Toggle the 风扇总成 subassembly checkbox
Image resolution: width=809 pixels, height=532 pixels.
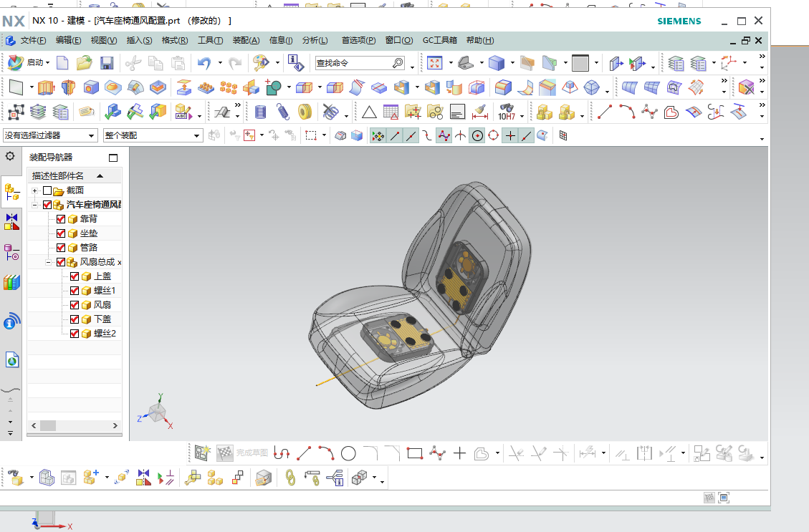[61, 262]
